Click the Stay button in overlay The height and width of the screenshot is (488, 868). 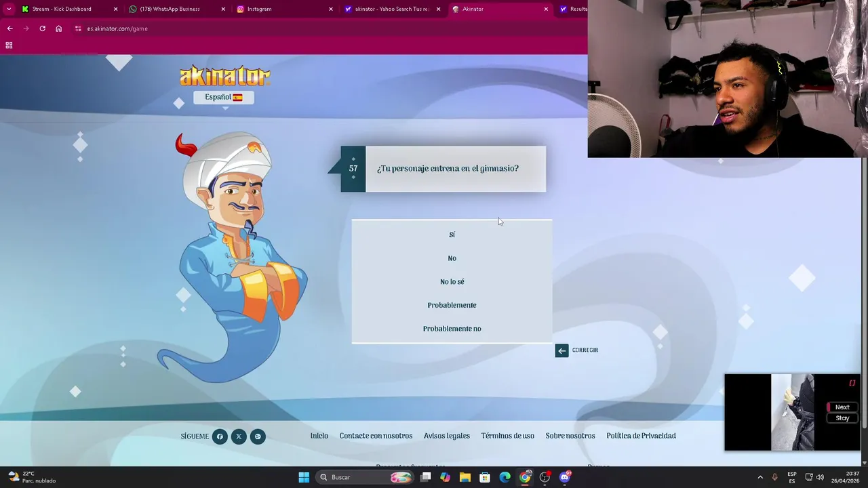point(842,418)
